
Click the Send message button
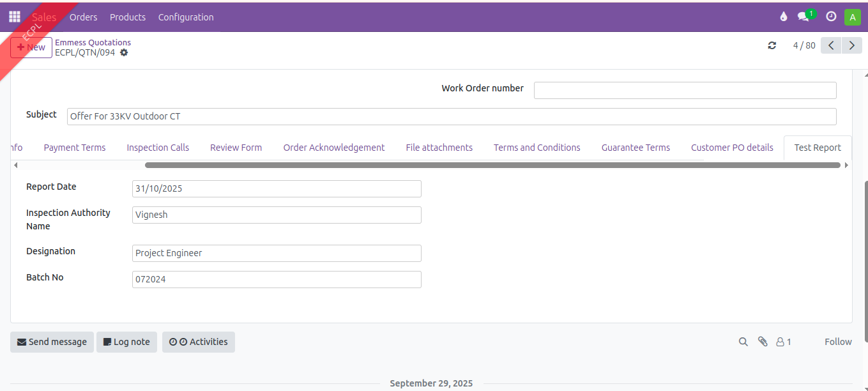click(x=52, y=342)
